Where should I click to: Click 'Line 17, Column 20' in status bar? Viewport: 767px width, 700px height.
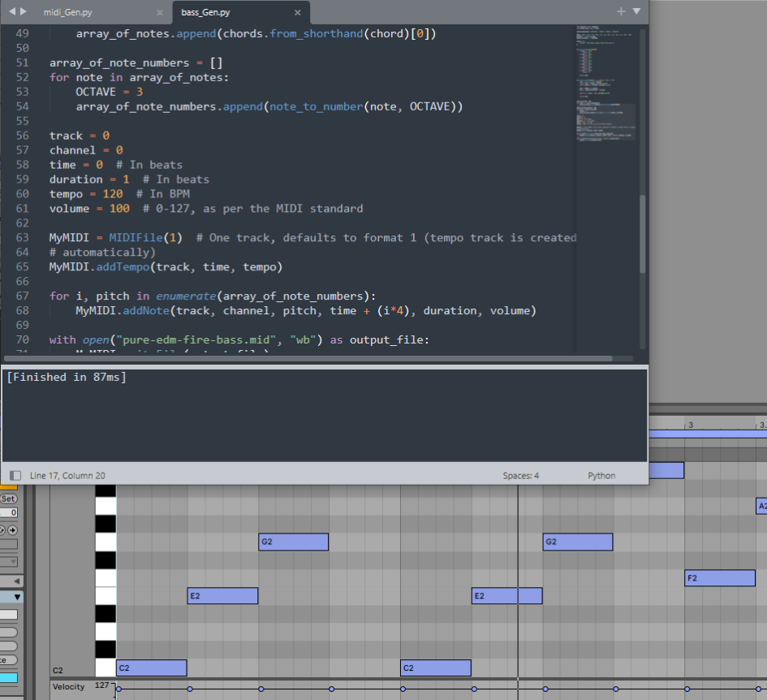point(67,475)
